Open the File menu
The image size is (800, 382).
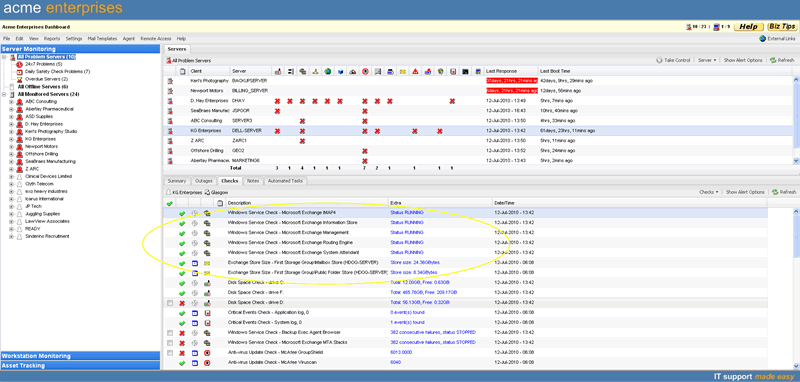7,39
